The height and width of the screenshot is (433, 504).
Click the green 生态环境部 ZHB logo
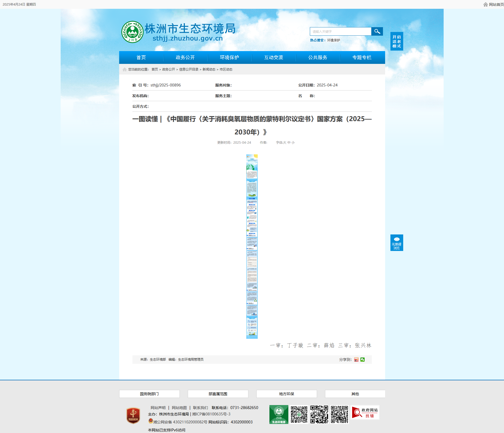278,414
